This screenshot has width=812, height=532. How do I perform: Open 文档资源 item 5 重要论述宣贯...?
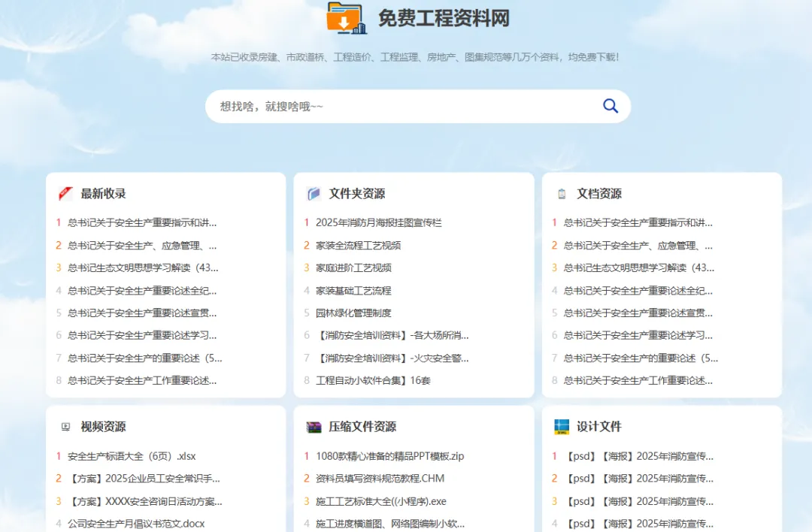click(x=638, y=313)
